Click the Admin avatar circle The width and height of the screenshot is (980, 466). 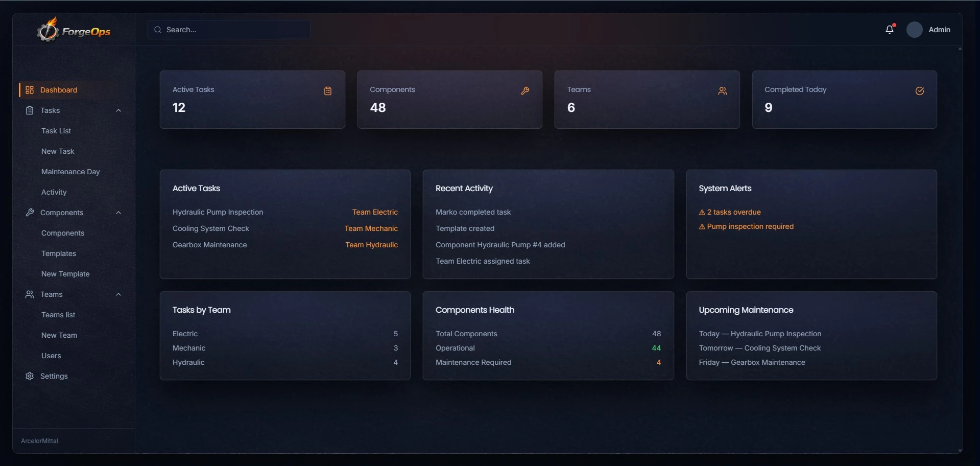pos(914,30)
